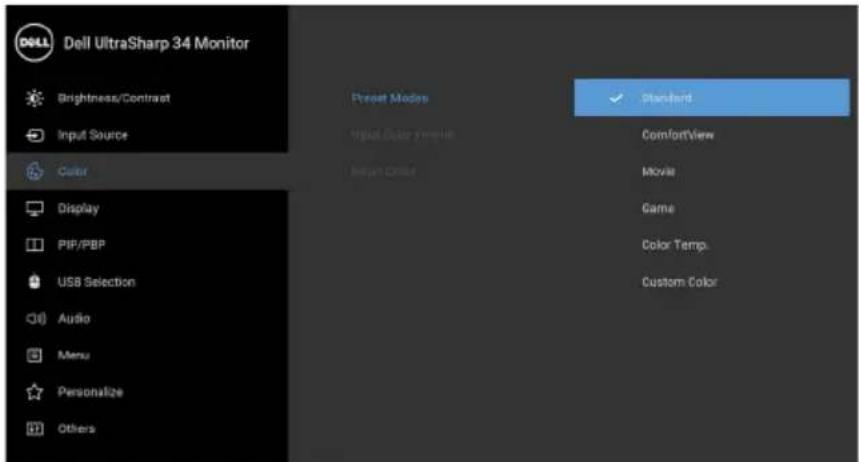Click the Dell UltraSharp 34 Monitor title
Viewport: 859px width, 462px height.
157,43
